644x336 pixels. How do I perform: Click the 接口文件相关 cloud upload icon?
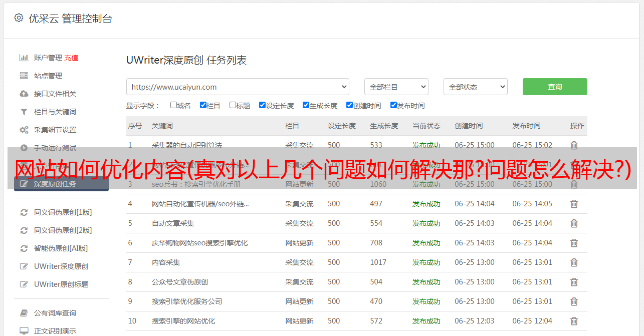pos(24,94)
